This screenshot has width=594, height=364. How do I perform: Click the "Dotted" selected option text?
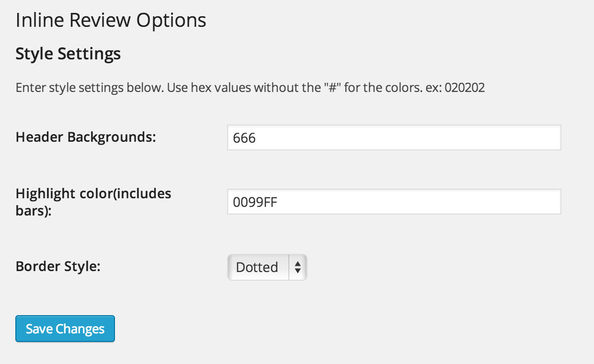pyautogui.click(x=257, y=267)
